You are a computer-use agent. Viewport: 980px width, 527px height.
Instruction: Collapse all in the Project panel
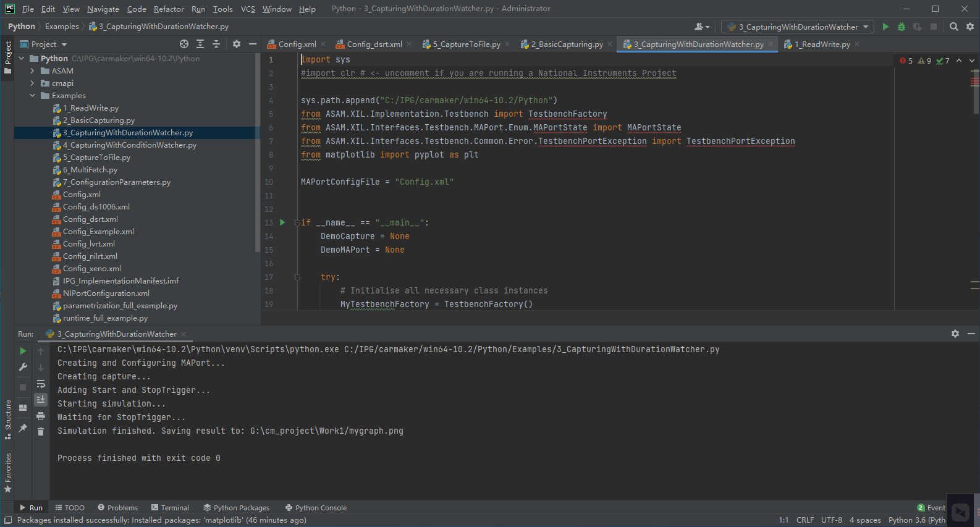tap(216, 44)
